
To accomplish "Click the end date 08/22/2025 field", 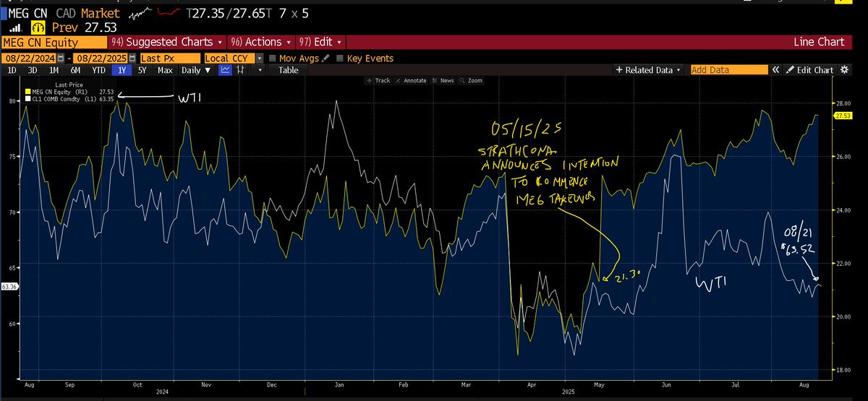I will 101,59.
